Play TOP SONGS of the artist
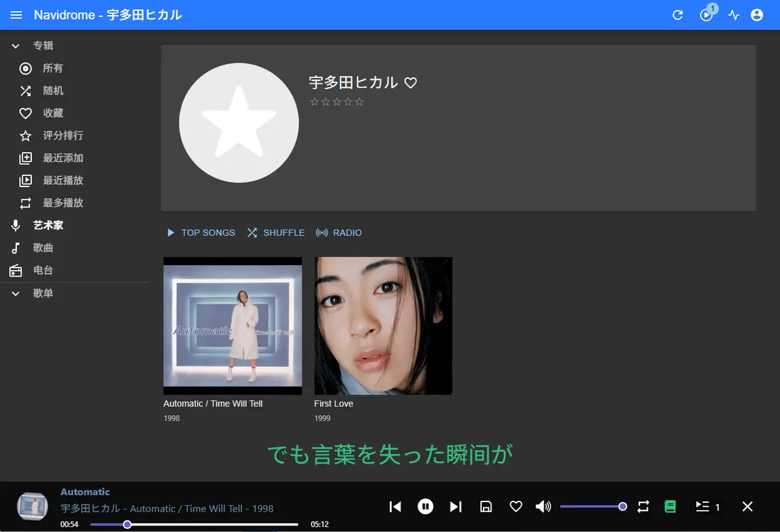 pos(201,233)
